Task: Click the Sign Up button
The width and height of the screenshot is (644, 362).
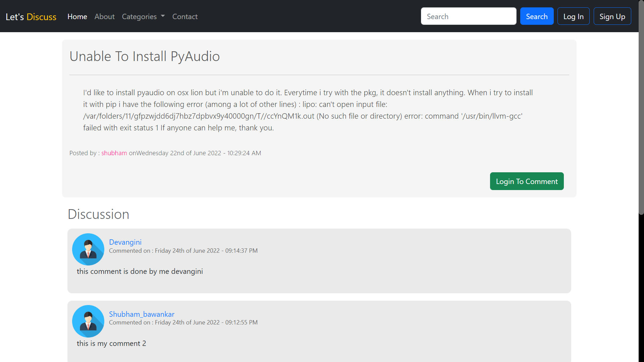Action: coord(612,16)
